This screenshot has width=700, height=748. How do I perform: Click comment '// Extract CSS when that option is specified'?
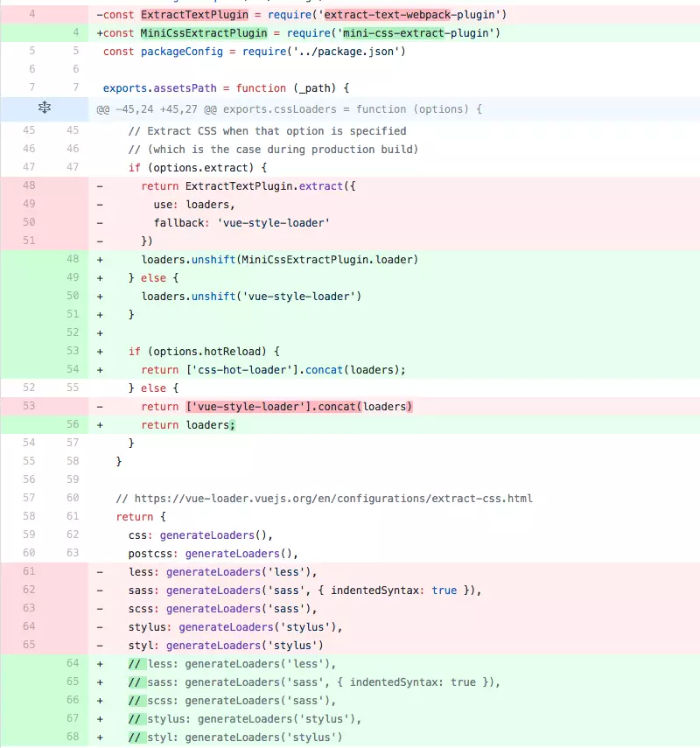click(x=267, y=131)
